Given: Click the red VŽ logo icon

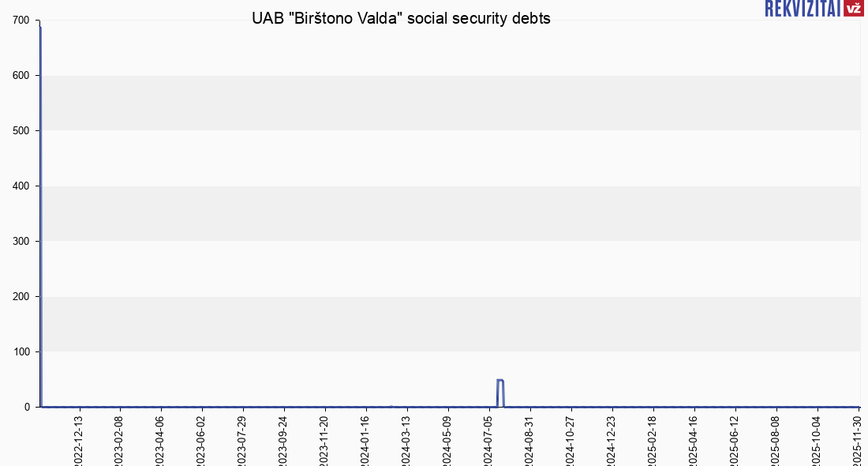Looking at the screenshot, I should [x=853, y=8].
